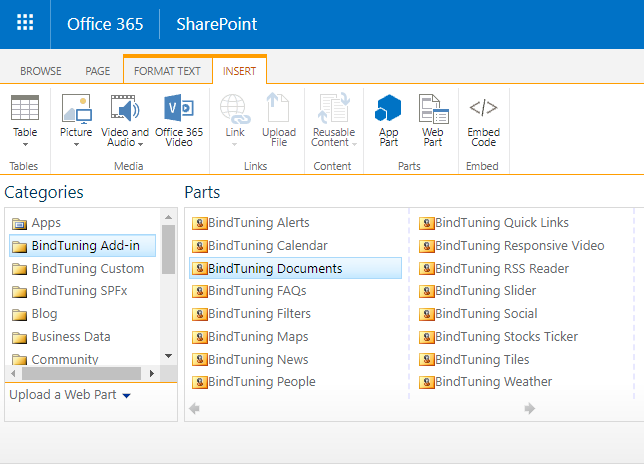Open the FORMAT TEXT tab
Viewport: 644px width, 467px height.
point(167,71)
